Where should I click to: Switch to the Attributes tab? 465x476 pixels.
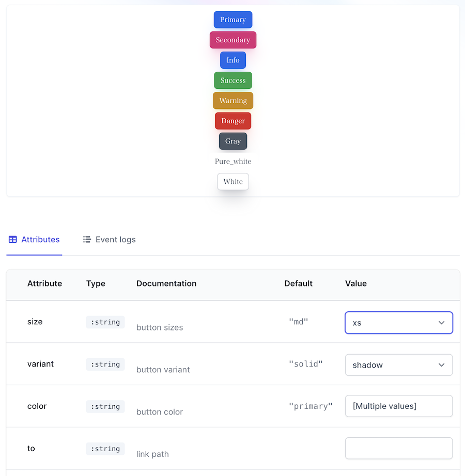34,240
